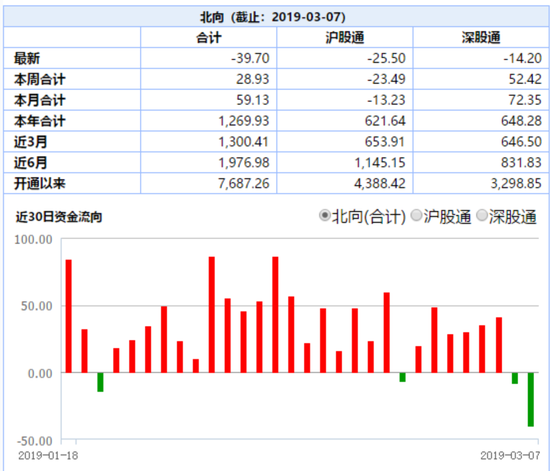This screenshot has height=471, width=550.
Task: Click the value 1,300.41
Action: 244,142
